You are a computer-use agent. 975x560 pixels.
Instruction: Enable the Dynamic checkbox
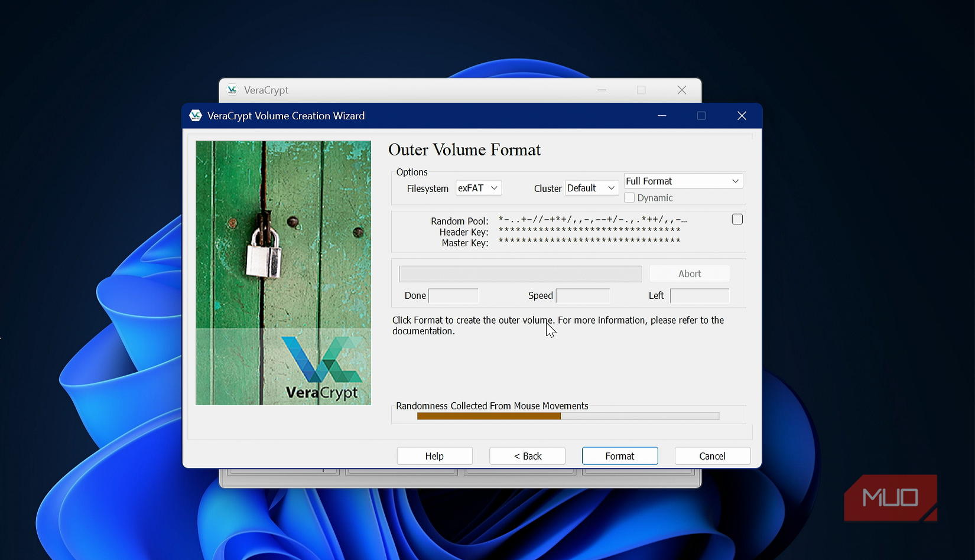(x=629, y=197)
